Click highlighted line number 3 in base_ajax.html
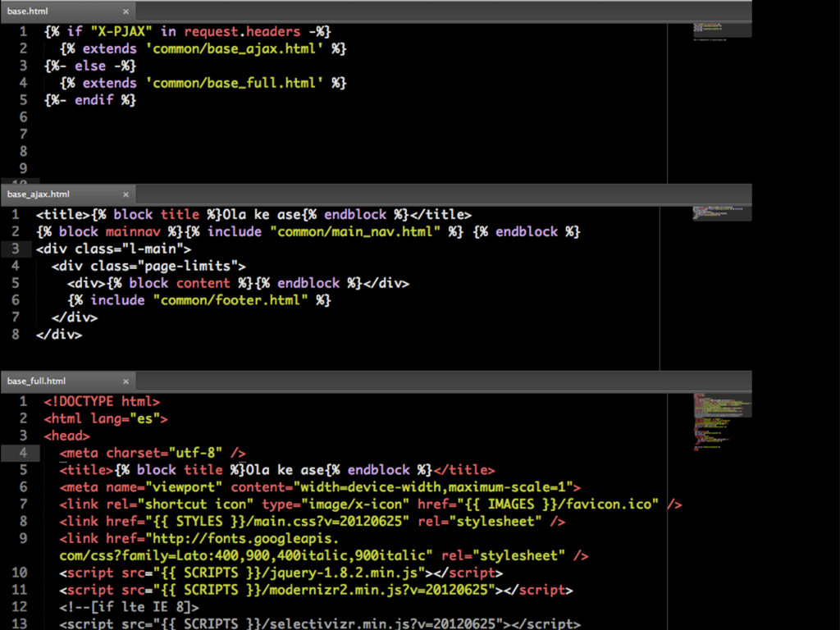This screenshot has height=630, width=840. click(x=16, y=249)
